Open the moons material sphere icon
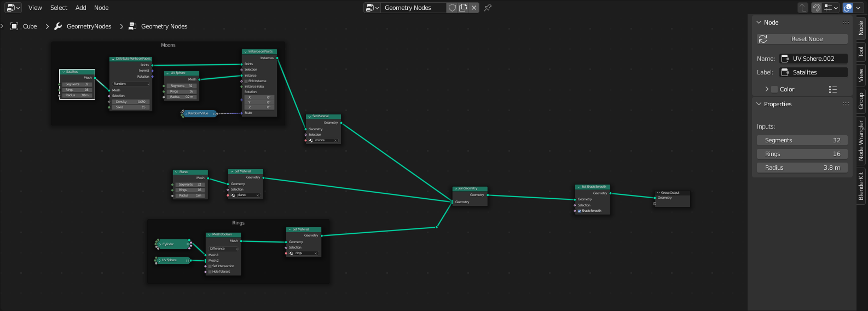The height and width of the screenshot is (311, 868). coord(311,141)
